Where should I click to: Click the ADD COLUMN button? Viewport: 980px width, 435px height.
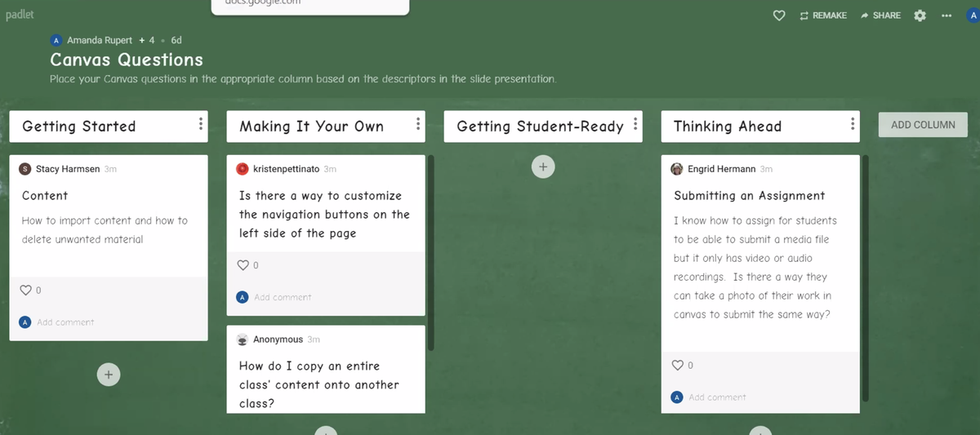923,125
